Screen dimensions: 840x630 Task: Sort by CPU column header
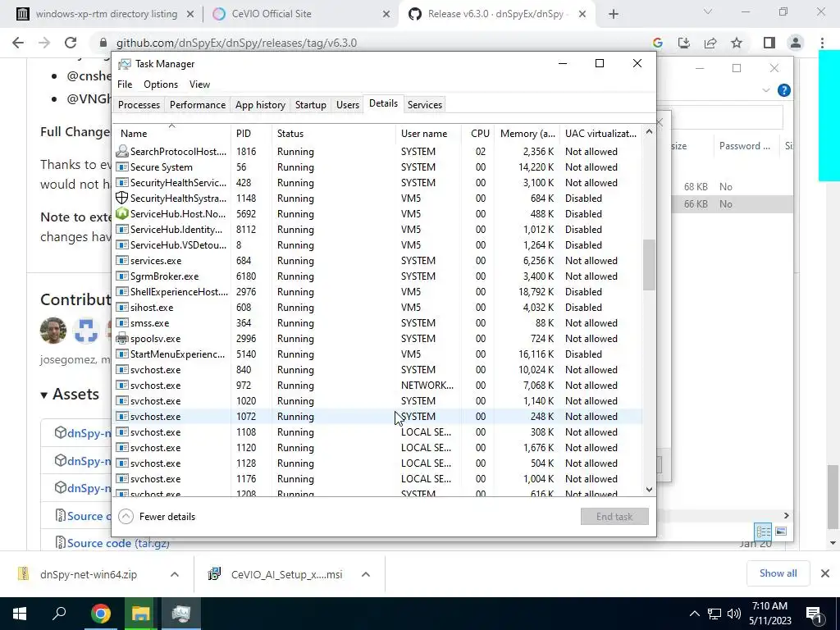[x=478, y=134]
